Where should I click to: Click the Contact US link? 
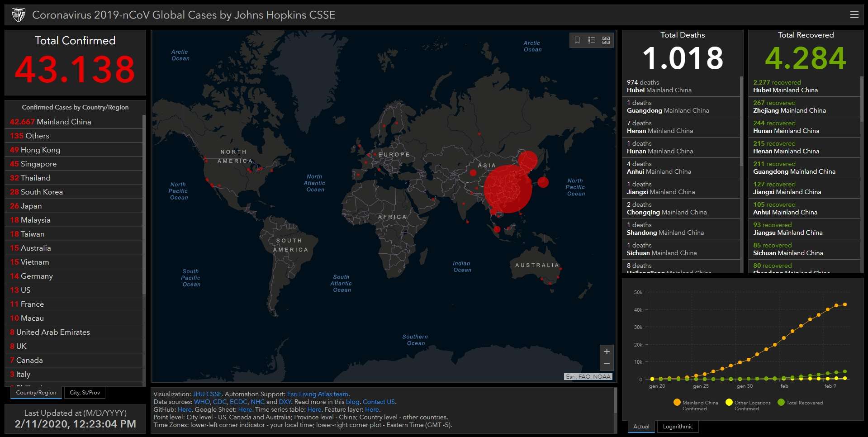pyautogui.click(x=379, y=402)
